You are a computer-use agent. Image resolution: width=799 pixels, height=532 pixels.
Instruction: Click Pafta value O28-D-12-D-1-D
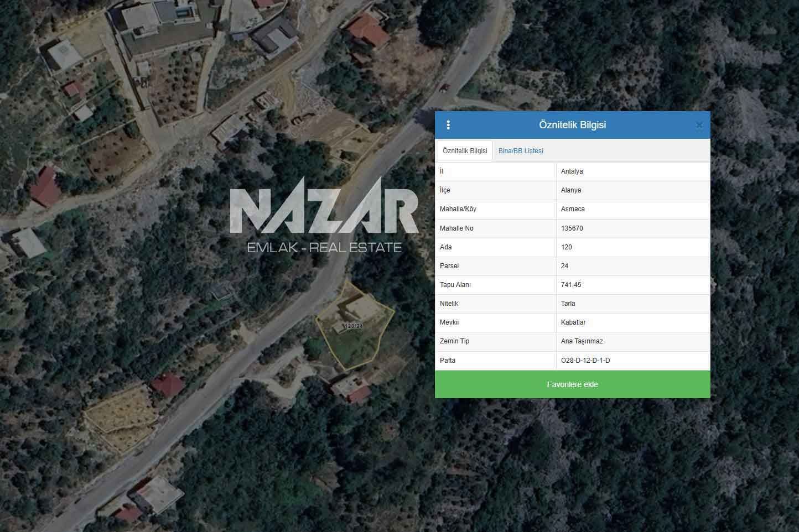tap(585, 361)
